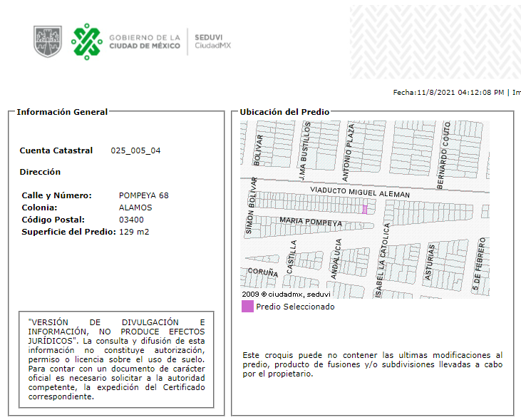Click the purple Predio Seleccionado legend swatch

247,307
